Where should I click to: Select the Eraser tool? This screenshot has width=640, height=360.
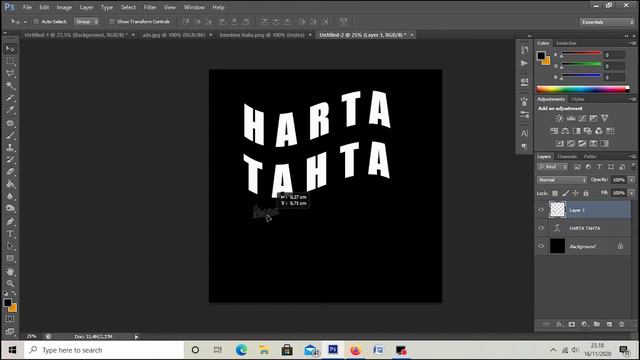pos(10,172)
